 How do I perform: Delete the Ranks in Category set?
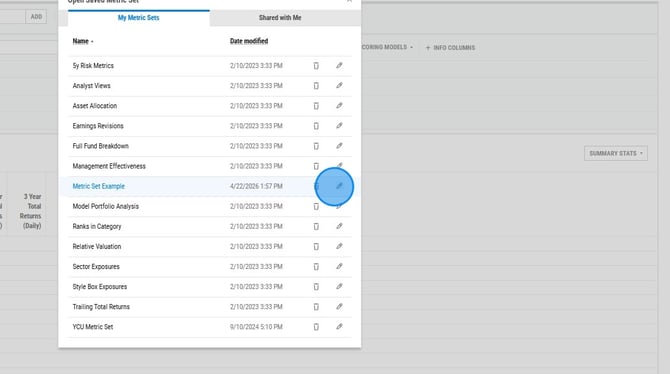point(316,227)
